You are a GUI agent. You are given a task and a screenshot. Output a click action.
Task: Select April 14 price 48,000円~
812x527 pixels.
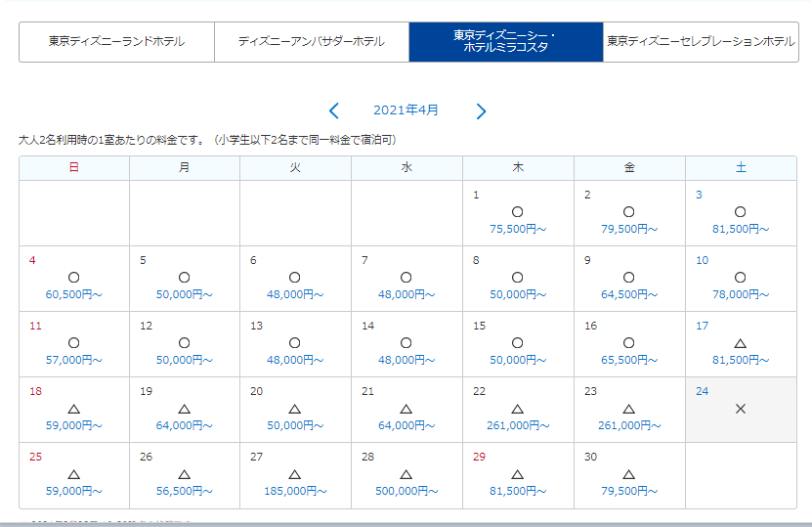click(406, 360)
